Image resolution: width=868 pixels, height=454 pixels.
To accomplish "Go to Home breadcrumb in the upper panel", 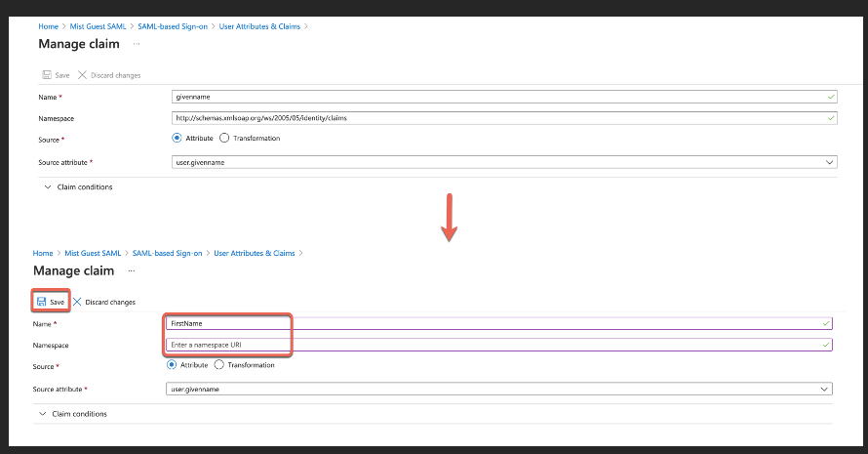I will (48, 26).
